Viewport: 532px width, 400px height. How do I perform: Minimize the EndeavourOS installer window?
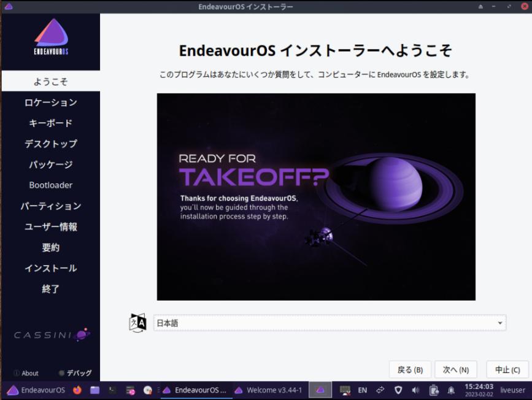[494, 7]
